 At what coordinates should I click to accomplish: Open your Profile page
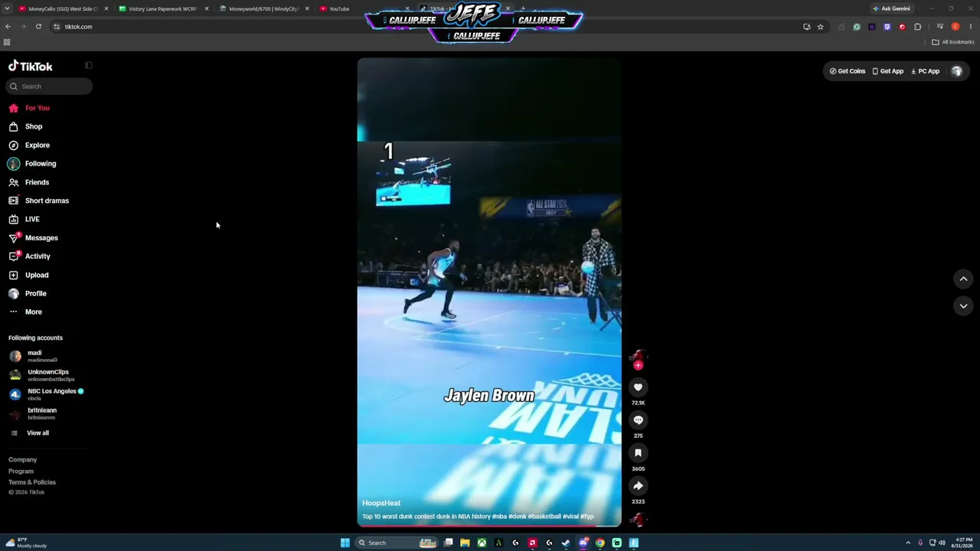[28, 294]
